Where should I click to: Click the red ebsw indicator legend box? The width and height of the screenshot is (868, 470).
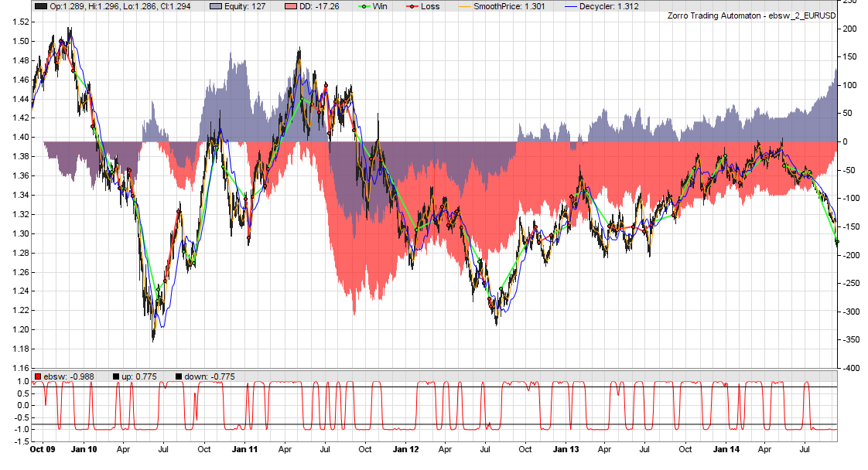click(x=38, y=376)
